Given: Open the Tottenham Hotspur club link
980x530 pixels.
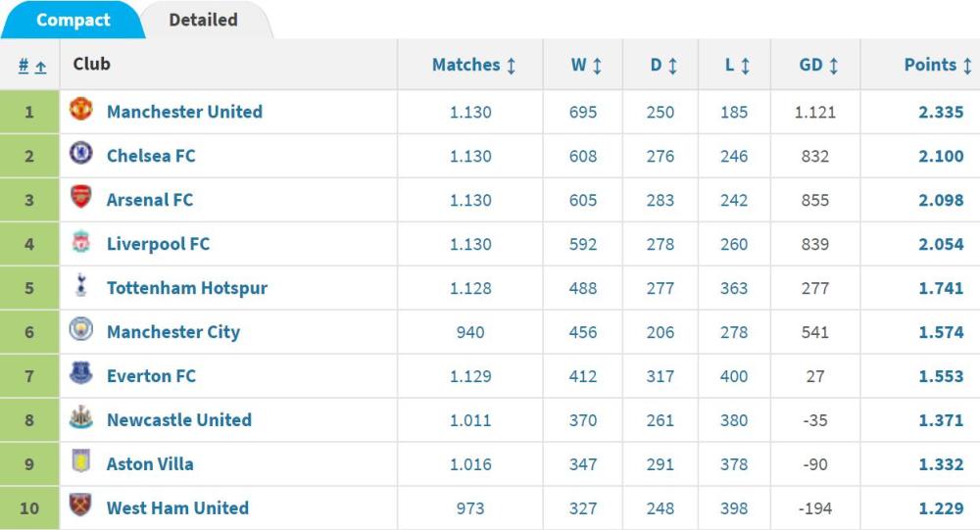Looking at the screenshot, I should coord(187,288).
